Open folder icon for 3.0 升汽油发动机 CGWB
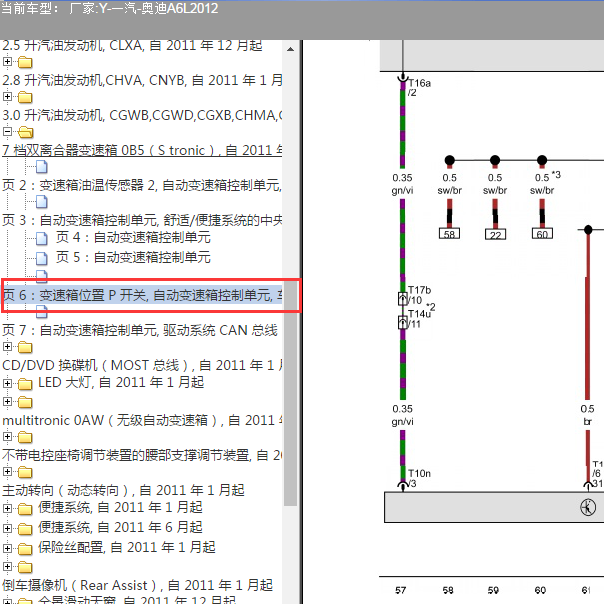This screenshot has width=604, height=604. [25, 97]
